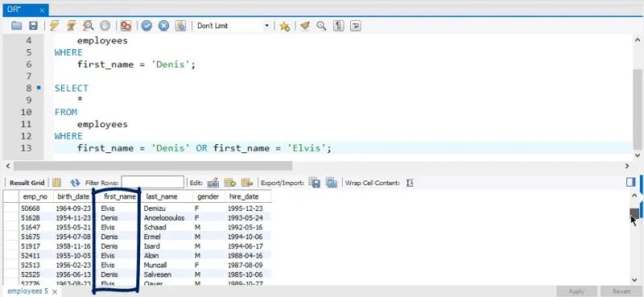This screenshot has width=644, height=297.
Task: Click the horizontal scrollbar left arrow
Action: tap(7, 166)
